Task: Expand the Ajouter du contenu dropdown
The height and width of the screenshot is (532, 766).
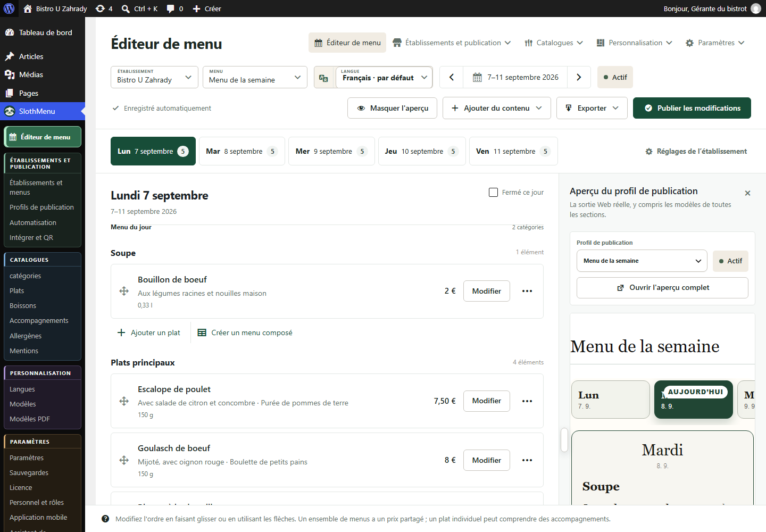Action: [x=497, y=108]
